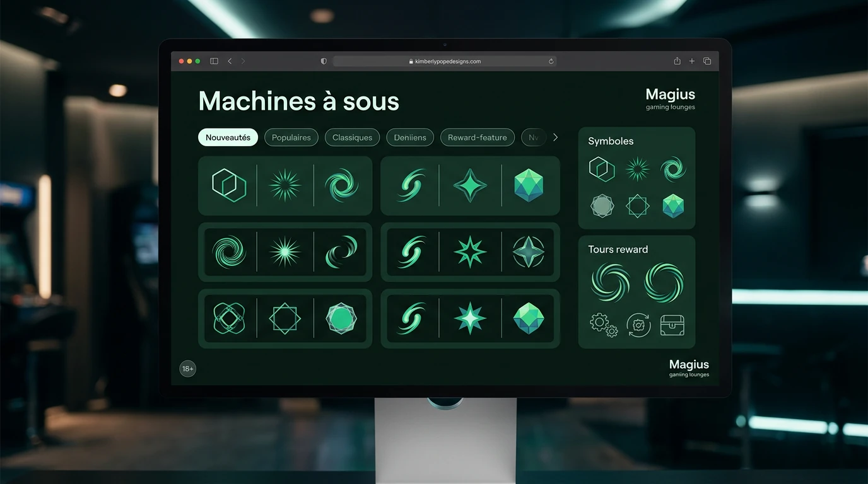
Task: Click starburst symbol in top-left slot card
Action: 285,185
